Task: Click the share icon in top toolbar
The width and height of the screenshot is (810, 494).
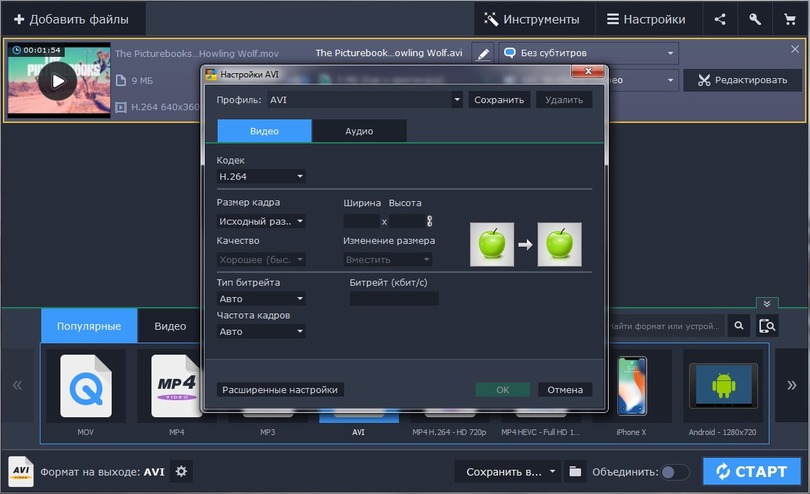Action: 720,19
